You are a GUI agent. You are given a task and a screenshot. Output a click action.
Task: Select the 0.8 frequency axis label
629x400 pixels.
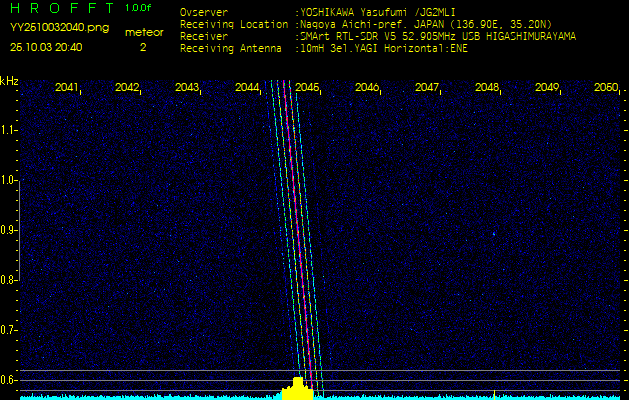(x=9, y=279)
